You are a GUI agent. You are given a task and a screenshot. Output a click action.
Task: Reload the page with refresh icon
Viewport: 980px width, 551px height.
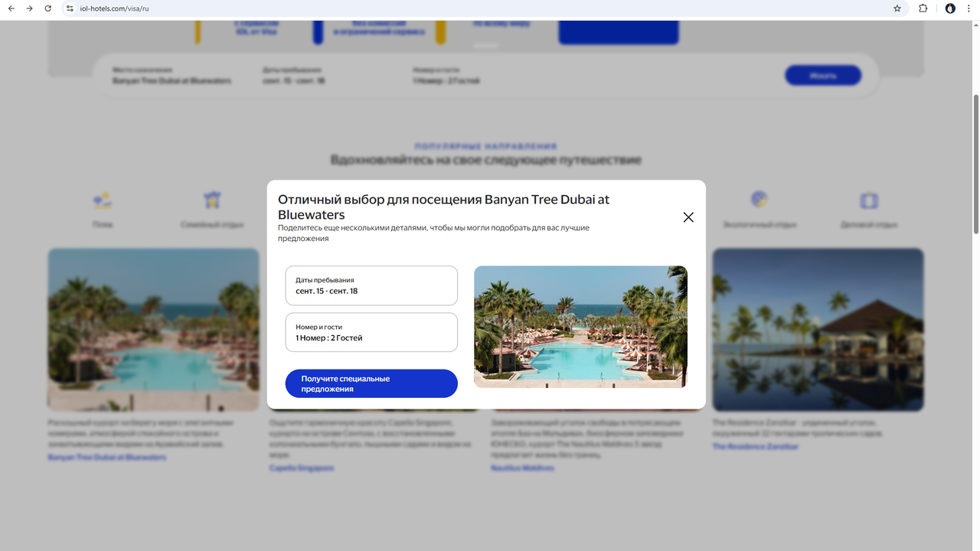48,8
